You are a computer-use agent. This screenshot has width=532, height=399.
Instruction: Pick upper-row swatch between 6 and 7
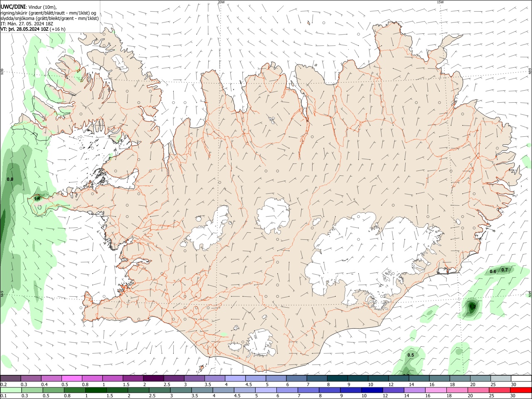(x=296, y=379)
